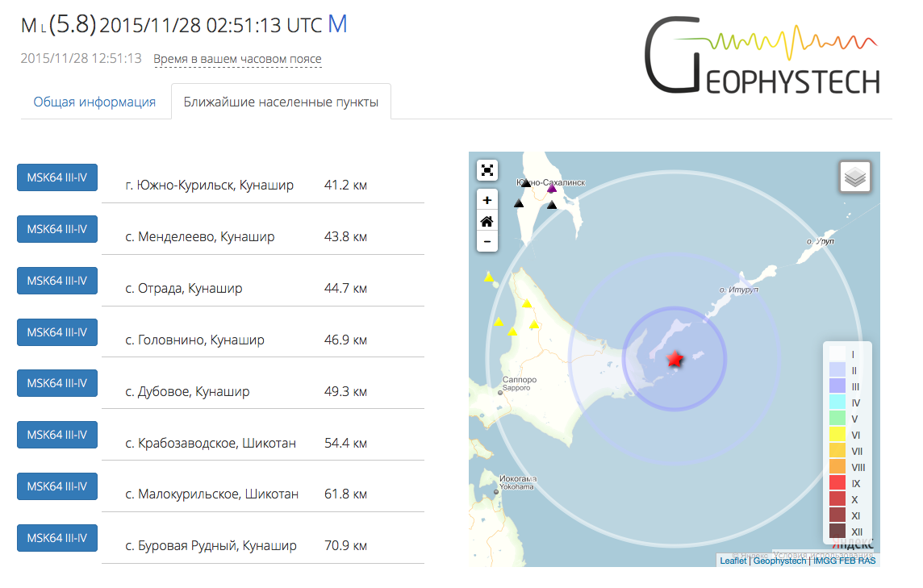This screenshot has width=923, height=588.
Task: Reset map to home view
Action: click(x=487, y=221)
